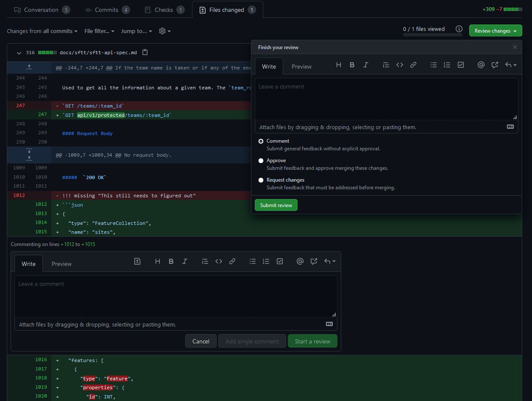Add a numbered list to the review comment

[x=447, y=65]
